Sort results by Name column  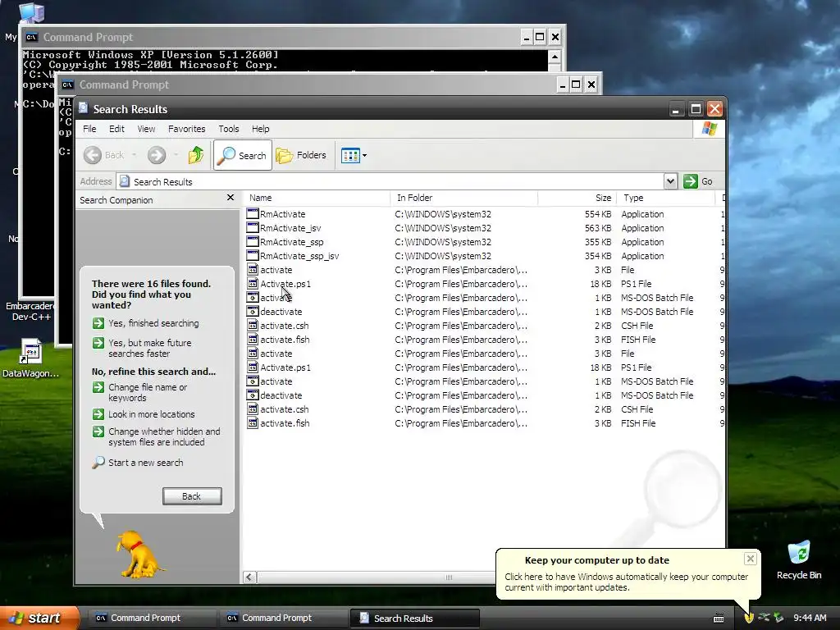tap(317, 198)
